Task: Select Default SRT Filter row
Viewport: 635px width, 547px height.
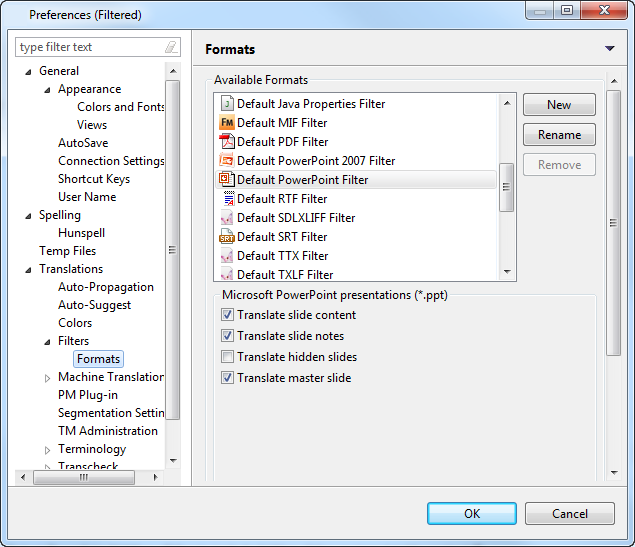Action: (356, 237)
